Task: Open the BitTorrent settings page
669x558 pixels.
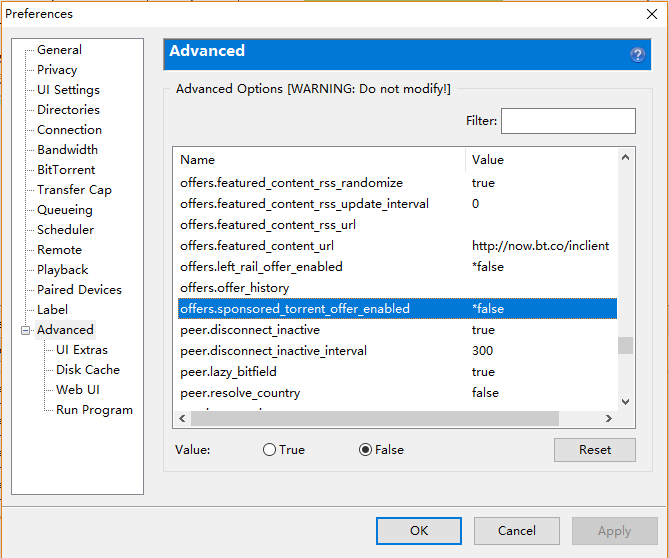Action: 66,170
